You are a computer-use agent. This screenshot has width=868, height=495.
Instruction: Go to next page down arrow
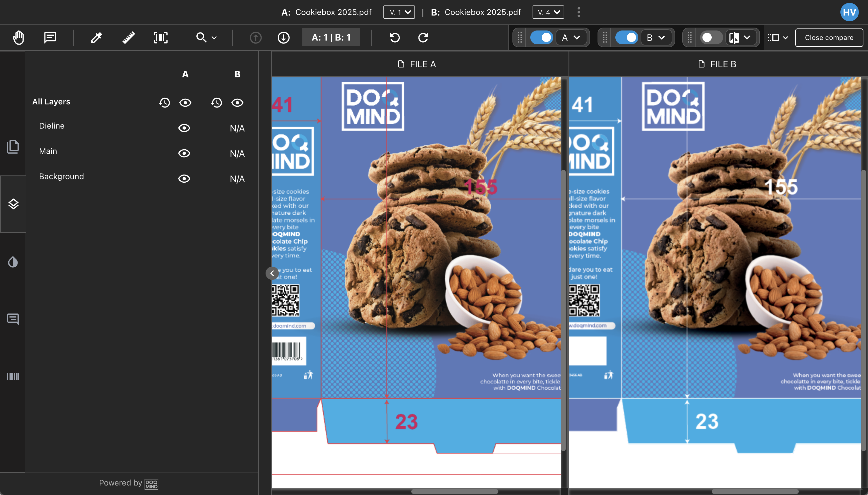284,37
